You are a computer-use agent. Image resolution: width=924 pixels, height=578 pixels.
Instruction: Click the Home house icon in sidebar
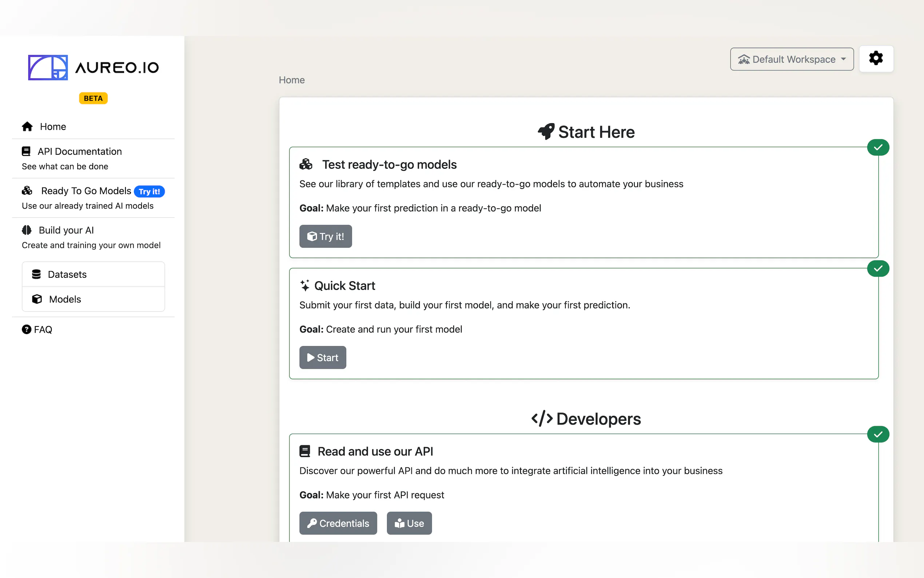tap(27, 127)
